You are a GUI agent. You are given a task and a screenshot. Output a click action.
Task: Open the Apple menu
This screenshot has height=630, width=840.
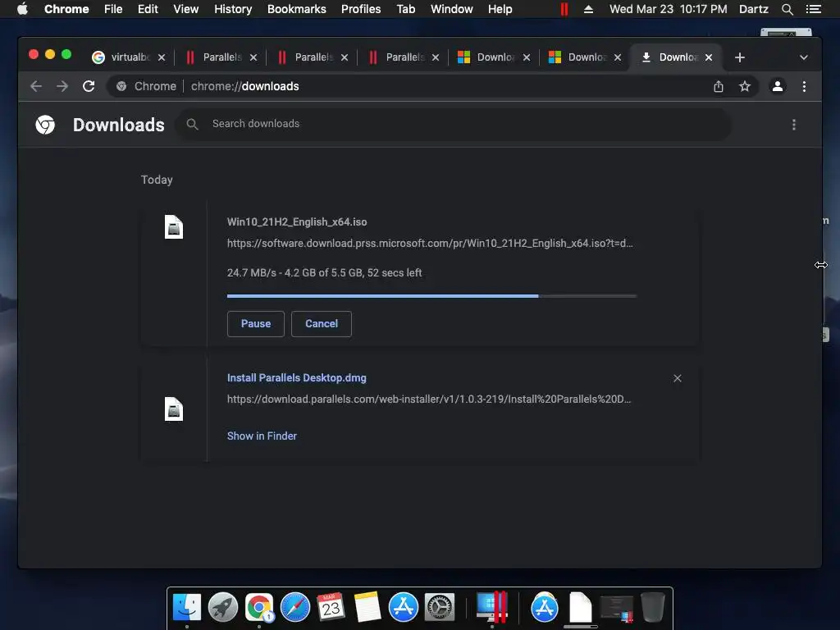[22, 9]
